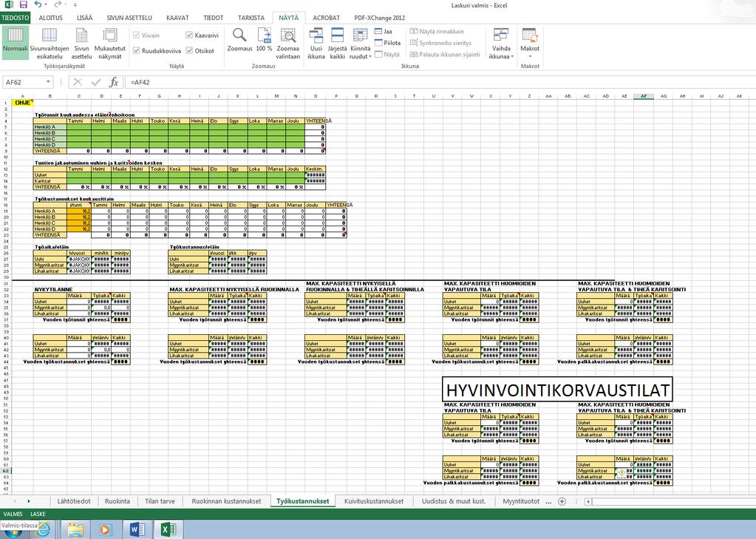Click the next sheet navigation arrow
Image resolution: width=756 pixels, height=539 pixels.
point(28,501)
